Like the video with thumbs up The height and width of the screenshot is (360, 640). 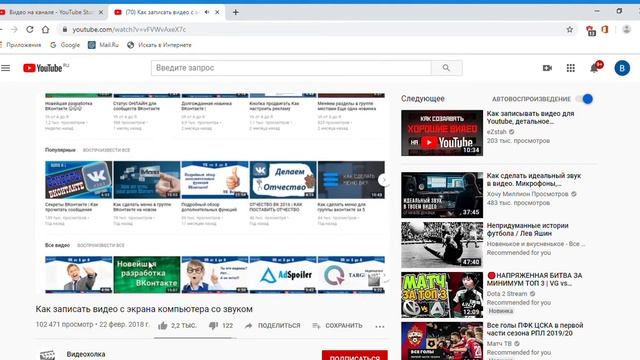(x=163, y=325)
